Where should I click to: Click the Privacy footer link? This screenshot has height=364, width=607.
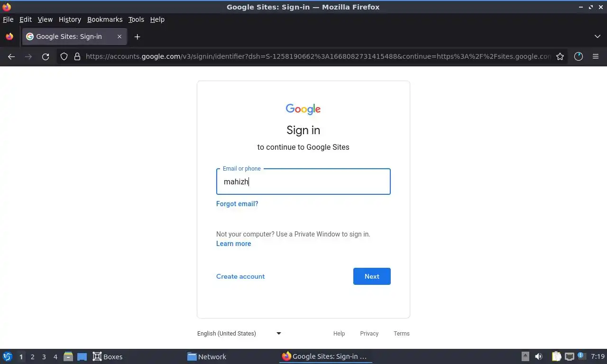[369, 334]
